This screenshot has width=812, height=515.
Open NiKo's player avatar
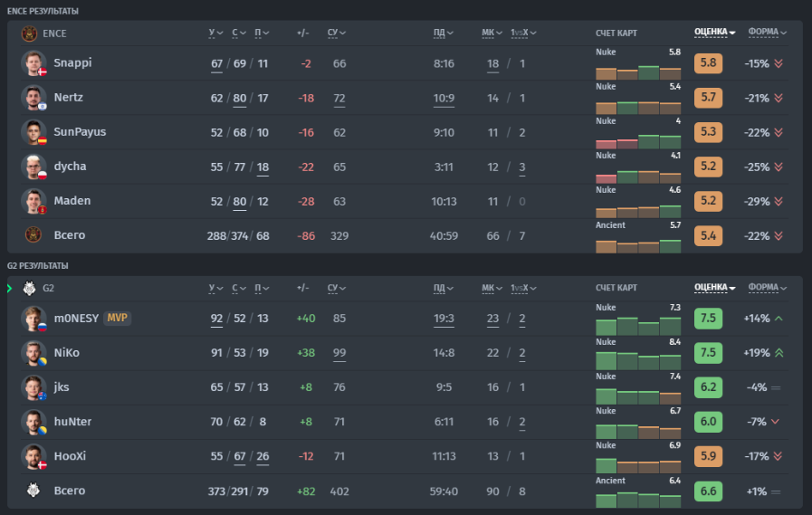pos(33,352)
